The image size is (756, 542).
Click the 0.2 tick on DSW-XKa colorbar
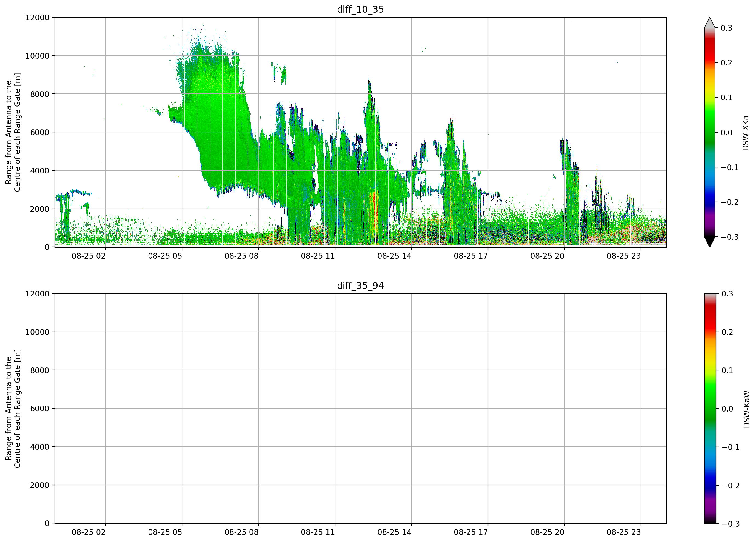point(726,63)
